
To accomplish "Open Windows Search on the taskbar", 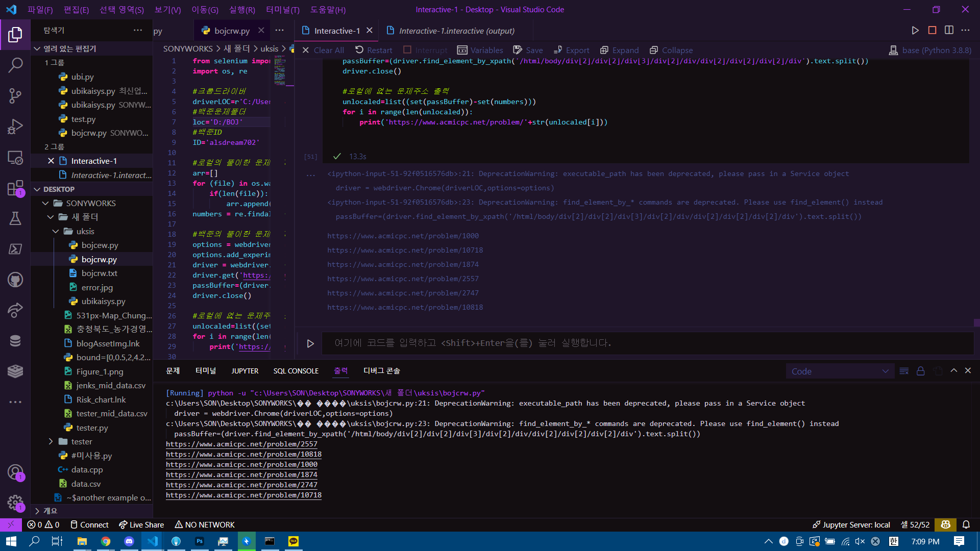I will 34,541.
